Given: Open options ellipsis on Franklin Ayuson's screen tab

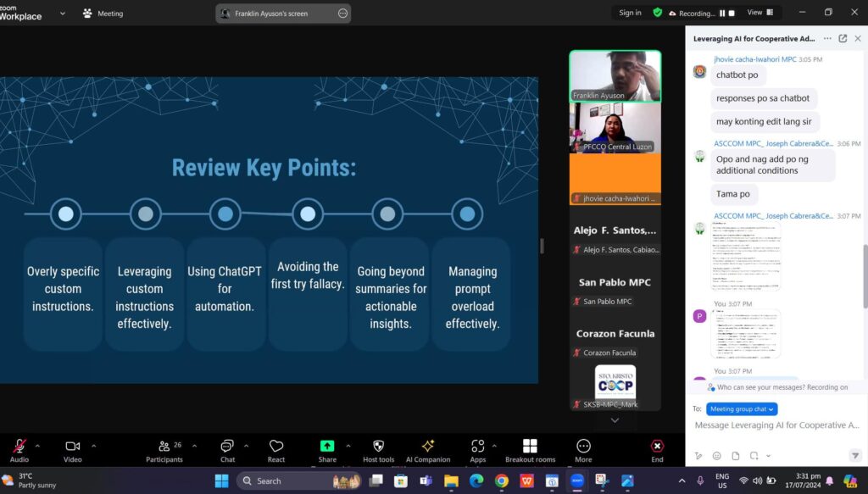Looking at the screenshot, I should (342, 14).
